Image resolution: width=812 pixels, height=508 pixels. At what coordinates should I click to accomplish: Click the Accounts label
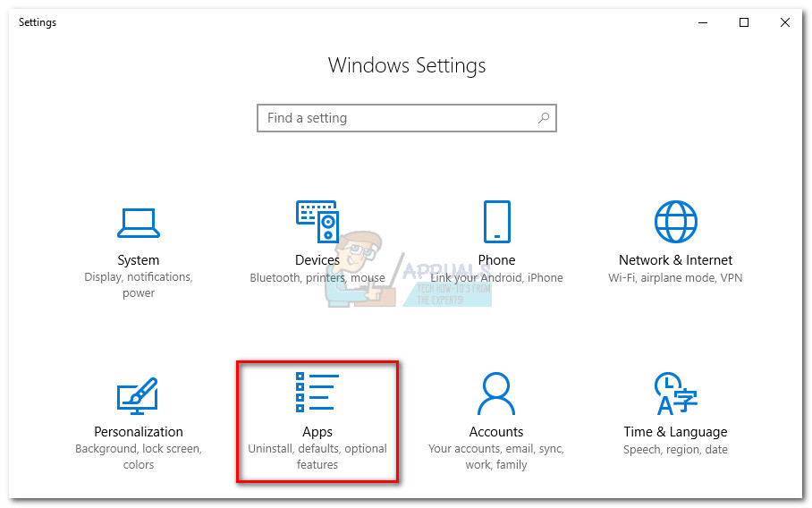496,432
